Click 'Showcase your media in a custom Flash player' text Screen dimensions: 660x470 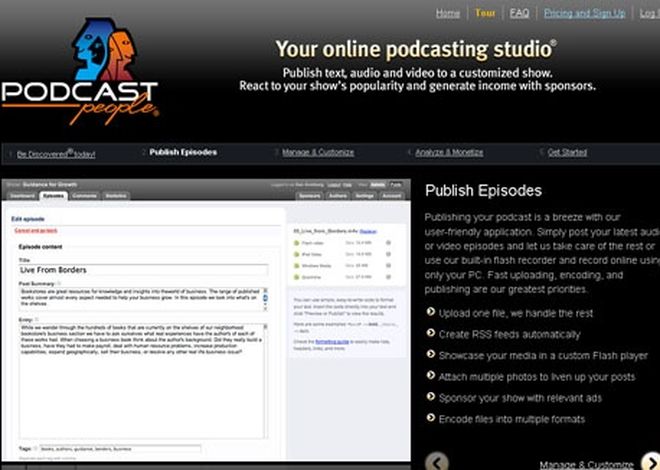tap(543, 356)
